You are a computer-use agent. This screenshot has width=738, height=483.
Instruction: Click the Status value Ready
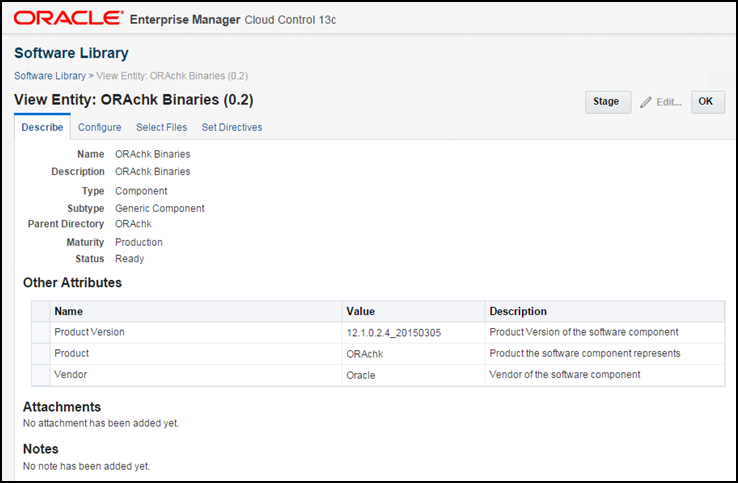click(x=129, y=259)
